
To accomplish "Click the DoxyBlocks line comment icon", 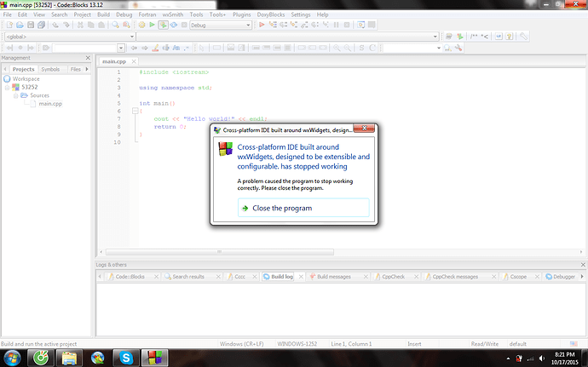I will point(485,37).
